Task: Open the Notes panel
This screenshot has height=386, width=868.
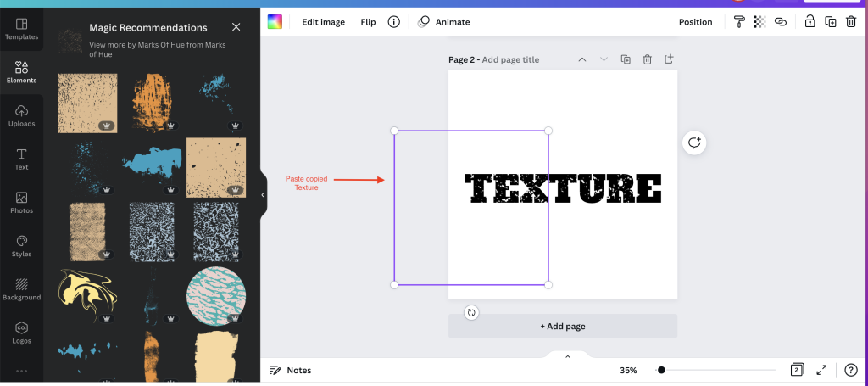Action: coord(291,371)
